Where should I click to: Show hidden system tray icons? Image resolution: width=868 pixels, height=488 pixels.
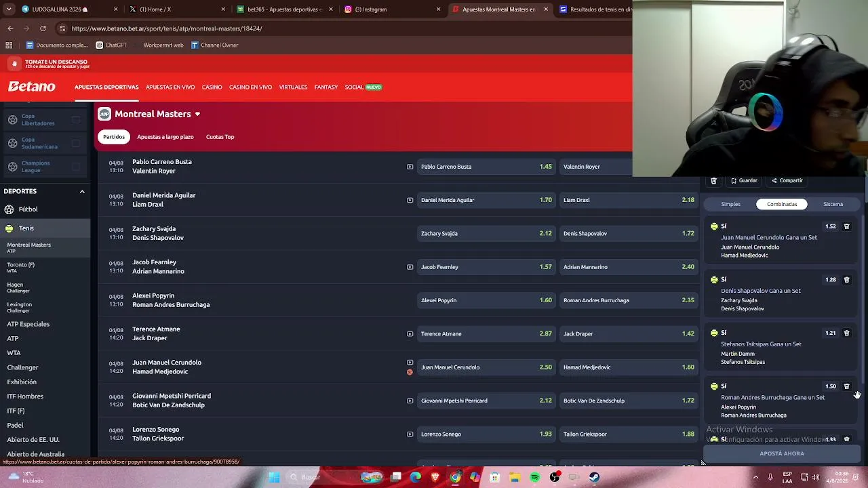coord(755,477)
